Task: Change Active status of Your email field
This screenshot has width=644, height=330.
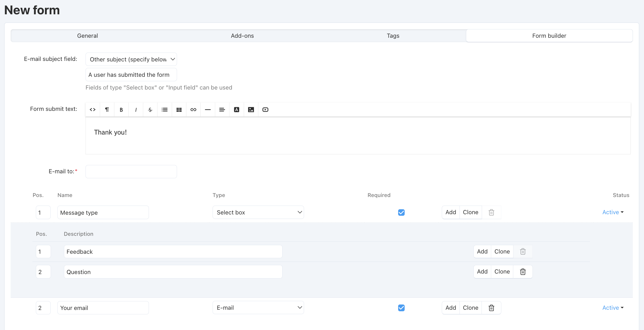Action: point(613,308)
